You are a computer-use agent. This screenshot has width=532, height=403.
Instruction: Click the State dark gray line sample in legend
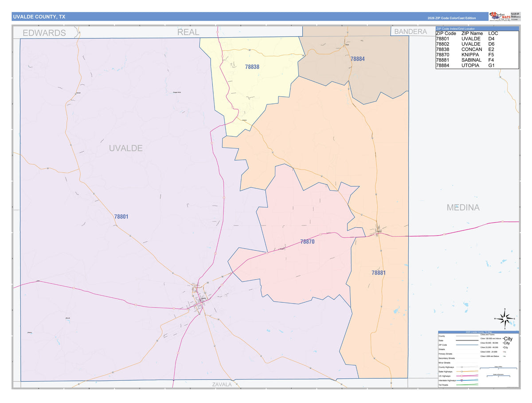pos(467,340)
